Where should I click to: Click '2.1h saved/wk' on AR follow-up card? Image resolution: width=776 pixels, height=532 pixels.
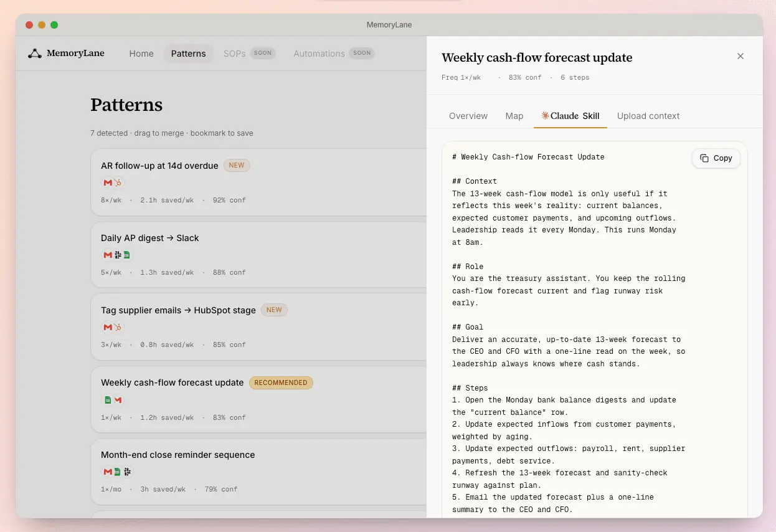click(x=167, y=201)
